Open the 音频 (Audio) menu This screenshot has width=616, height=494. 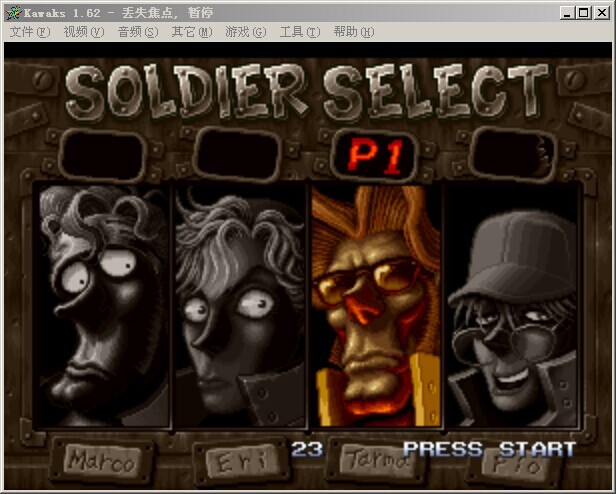137,32
